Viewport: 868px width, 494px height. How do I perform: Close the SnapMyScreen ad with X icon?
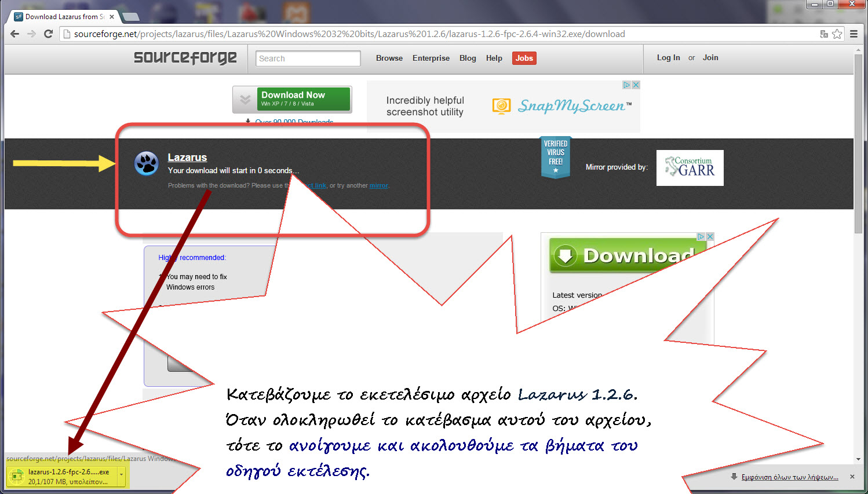(x=636, y=85)
